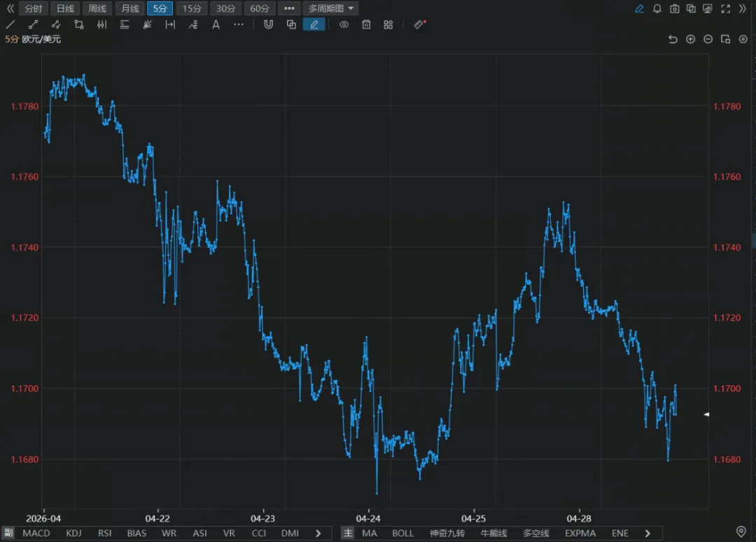756x542 pixels.
Task: Select the BIAS indicator
Action: tap(136, 534)
